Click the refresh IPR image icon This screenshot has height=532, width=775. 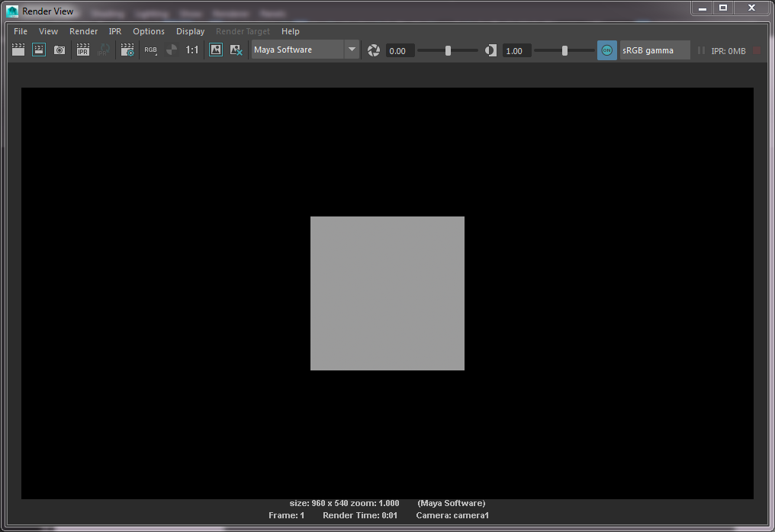pyautogui.click(x=103, y=50)
